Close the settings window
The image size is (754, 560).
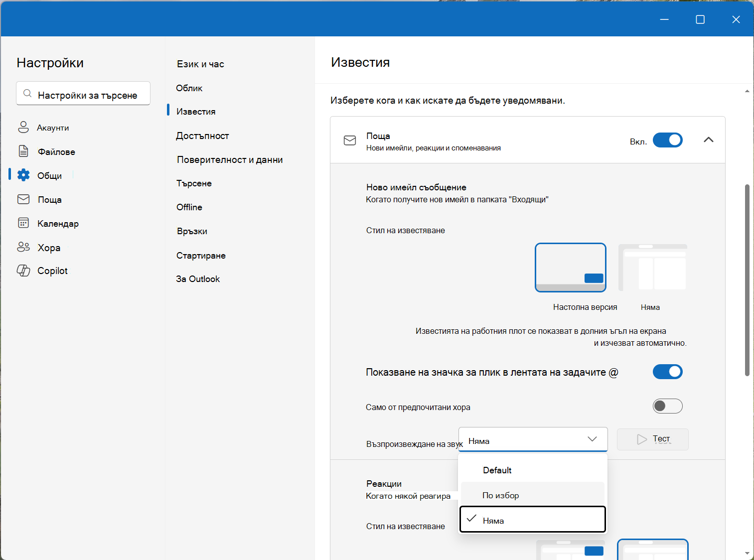click(736, 19)
